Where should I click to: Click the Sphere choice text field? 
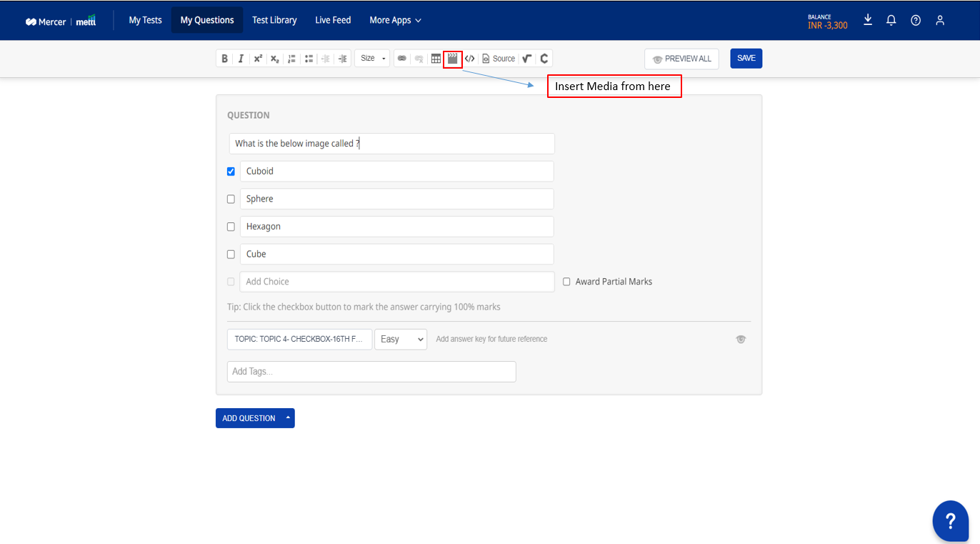(396, 199)
